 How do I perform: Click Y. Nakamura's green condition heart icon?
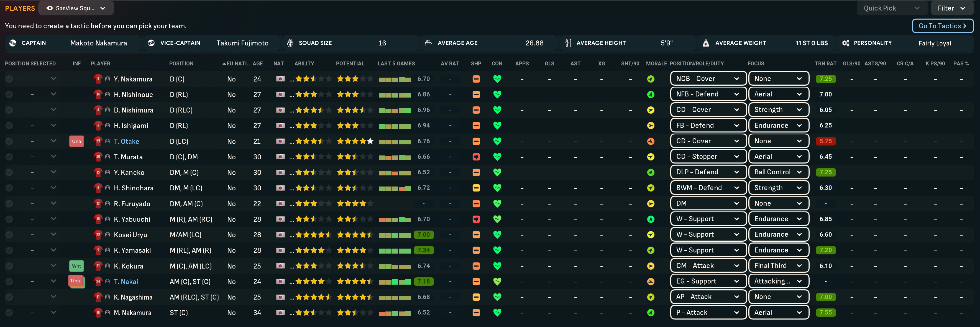497,79
